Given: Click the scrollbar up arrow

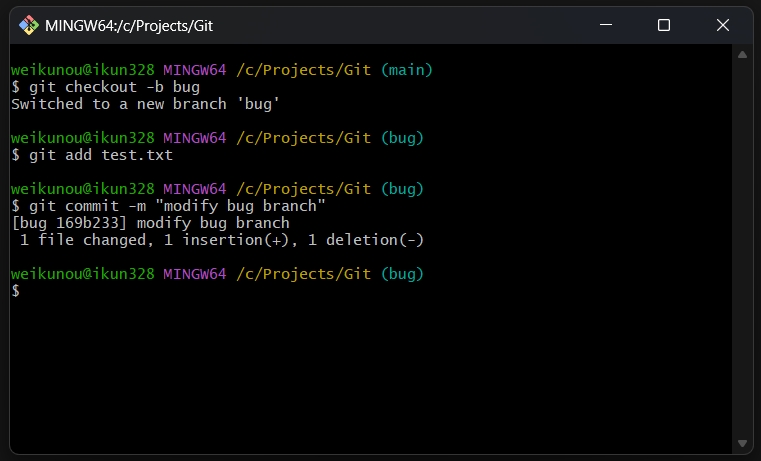Looking at the screenshot, I should (742, 55).
